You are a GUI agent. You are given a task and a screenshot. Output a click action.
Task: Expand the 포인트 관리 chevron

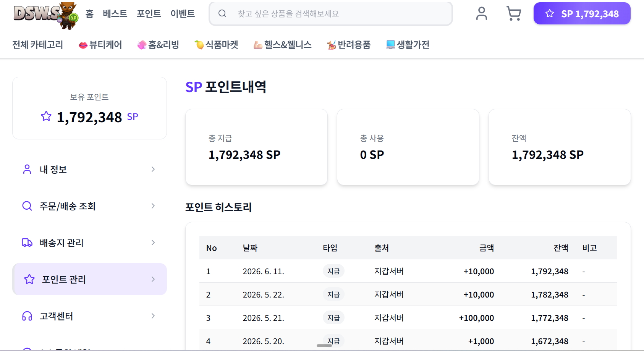point(153,279)
